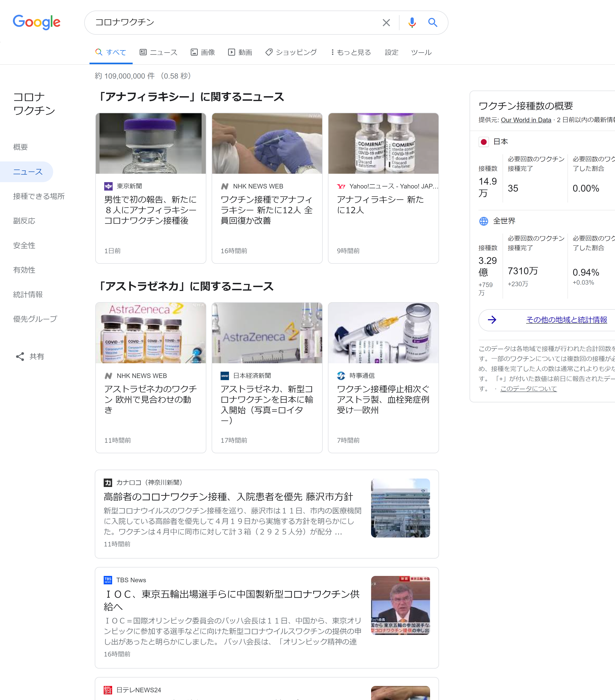Open NHK article ワクチン接種でアナフィラキシー 新たに12人
Screen dimensions: 615x700
pos(266,210)
